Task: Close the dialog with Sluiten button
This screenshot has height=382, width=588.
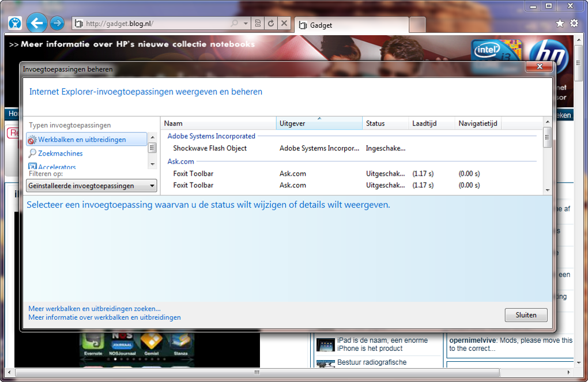Action: [526, 315]
